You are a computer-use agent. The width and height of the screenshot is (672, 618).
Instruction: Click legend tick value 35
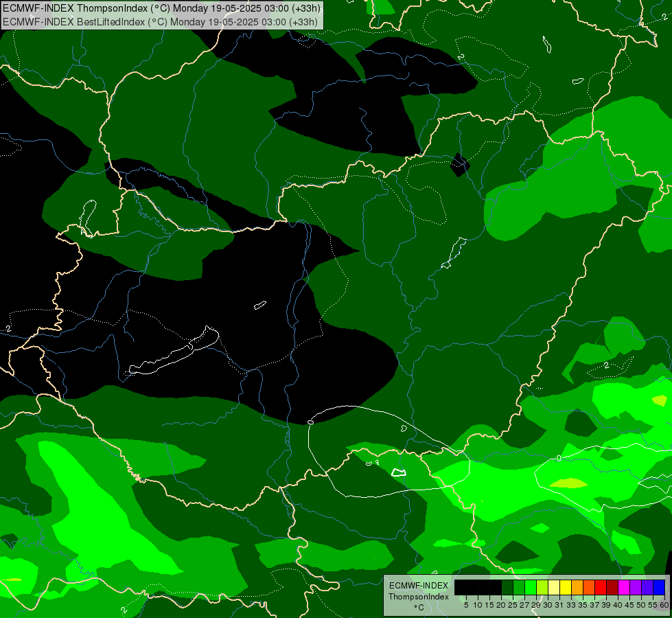point(583,605)
